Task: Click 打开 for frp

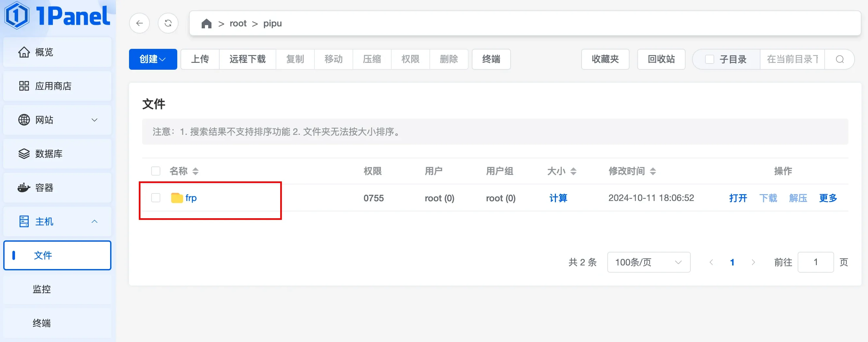Action: tap(738, 198)
